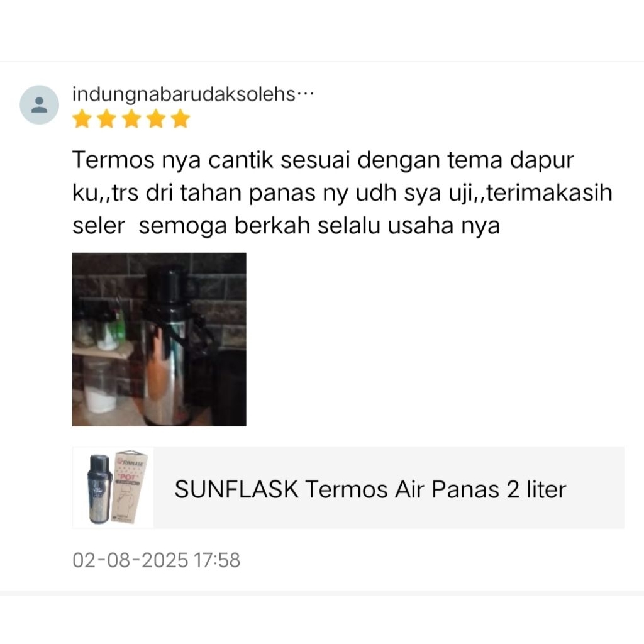View the SUNFLASK product thumbnail image
This screenshot has width=644, height=644.
[x=113, y=487]
